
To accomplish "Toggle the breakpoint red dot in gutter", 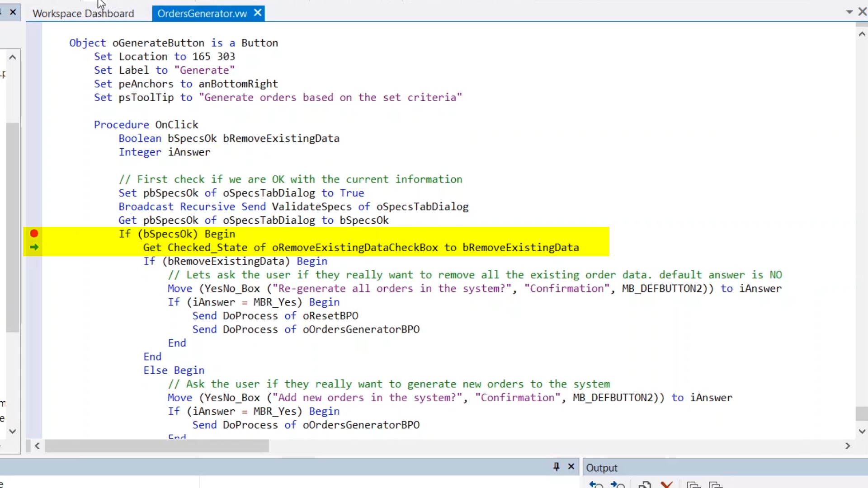I will click(34, 234).
